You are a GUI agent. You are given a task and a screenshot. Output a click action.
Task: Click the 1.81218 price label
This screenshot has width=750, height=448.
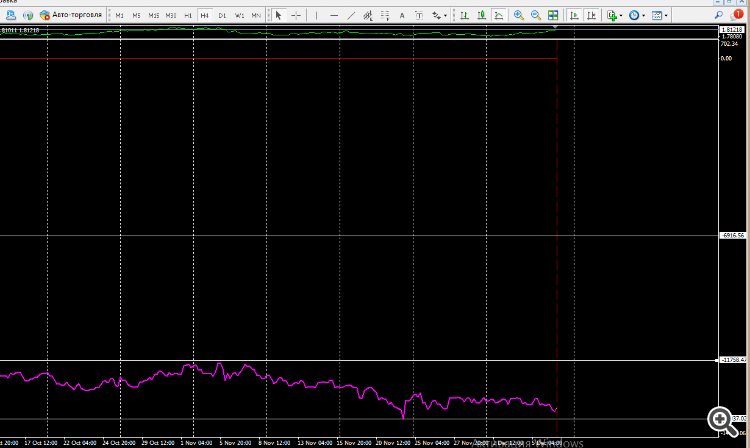tap(731, 30)
